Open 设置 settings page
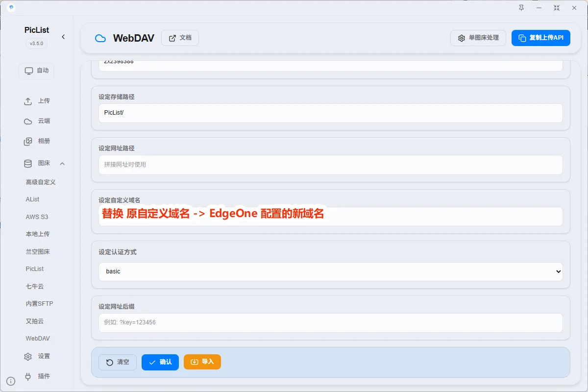 pos(37,356)
